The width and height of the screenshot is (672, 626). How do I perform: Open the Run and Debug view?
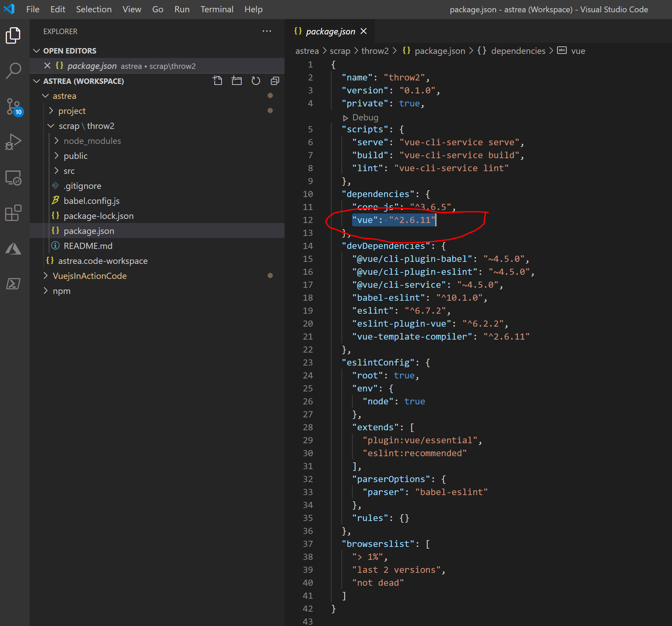[x=14, y=142]
